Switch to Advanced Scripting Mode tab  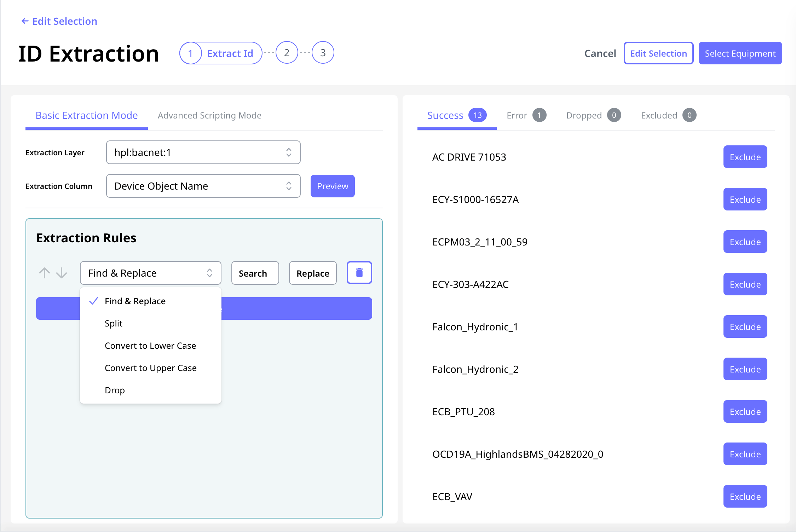(209, 115)
